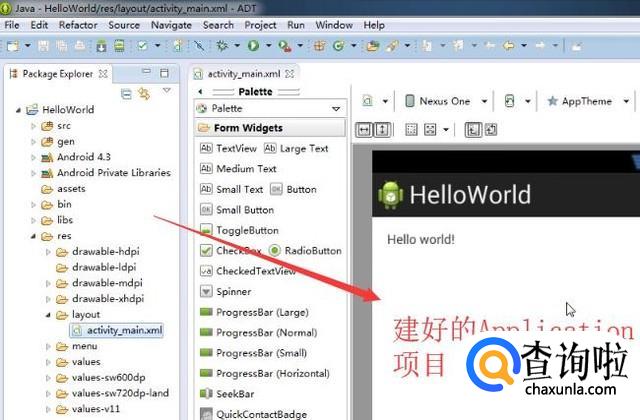Open the AppTheme theme dropdown
The image size is (640, 420).
[x=626, y=101]
